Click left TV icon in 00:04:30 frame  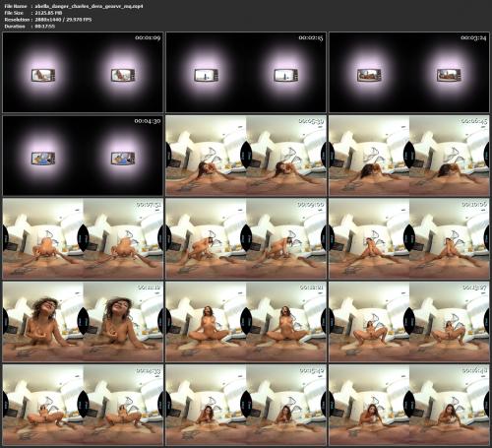pyautogui.click(x=43, y=159)
